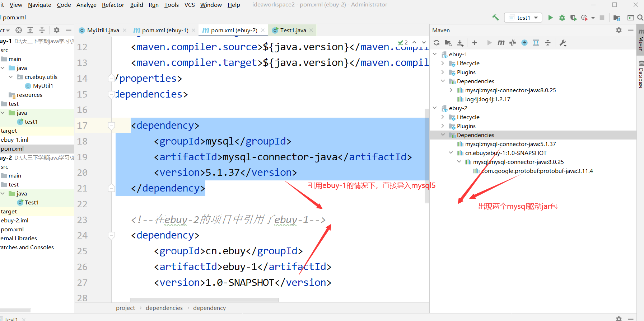The width and height of the screenshot is (644, 321).
Task: Add Maven Project with the plus icon
Action: (x=475, y=43)
